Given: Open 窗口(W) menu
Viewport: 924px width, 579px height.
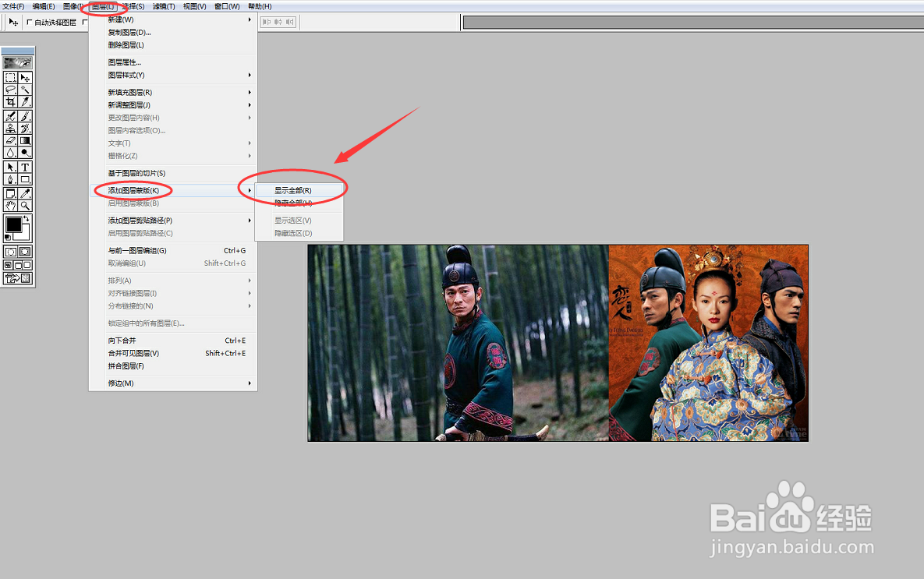Looking at the screenshot, I should click(x=227, y=6).
